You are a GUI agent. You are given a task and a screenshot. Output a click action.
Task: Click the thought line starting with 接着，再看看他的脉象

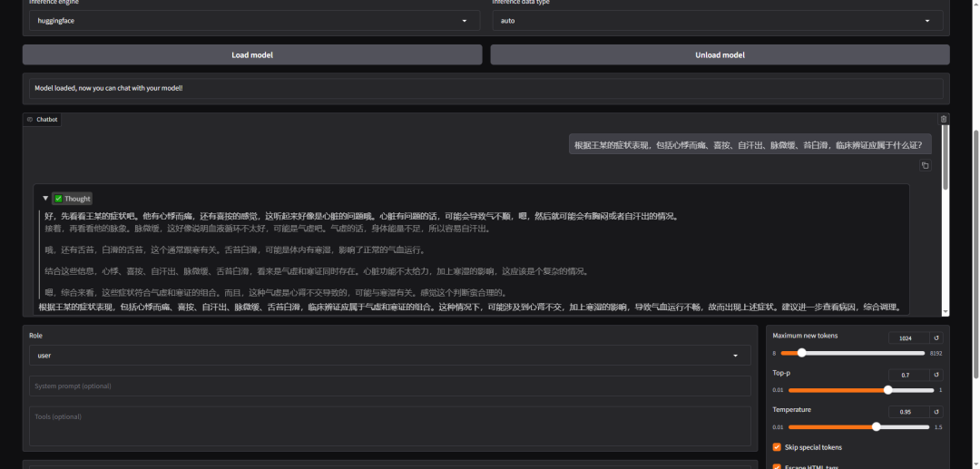tap(268, 229)
